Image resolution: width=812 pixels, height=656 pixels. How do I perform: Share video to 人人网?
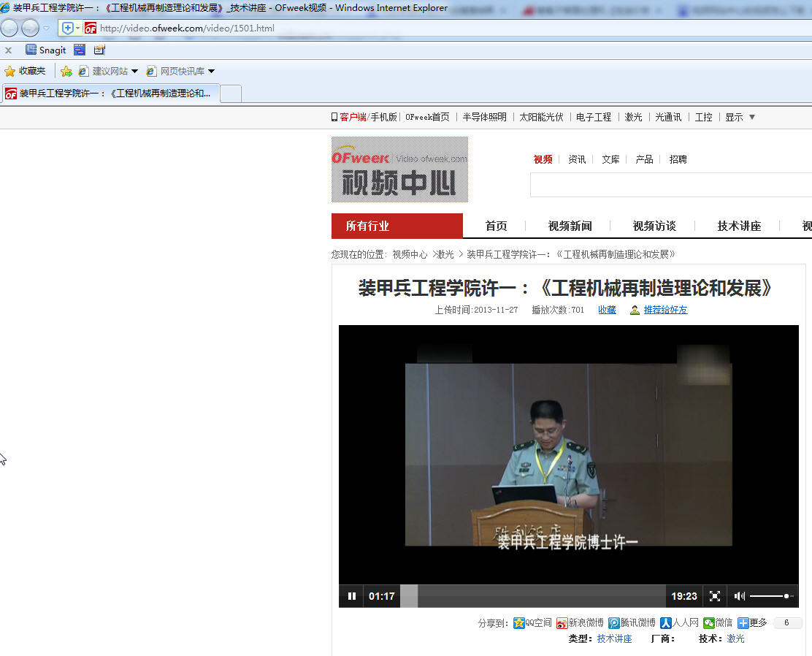coord(666,623)
